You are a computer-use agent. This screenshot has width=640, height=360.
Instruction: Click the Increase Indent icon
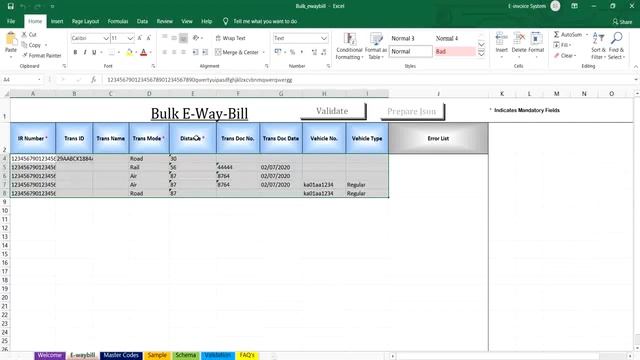pyautogui.click(x=205, y=52)
